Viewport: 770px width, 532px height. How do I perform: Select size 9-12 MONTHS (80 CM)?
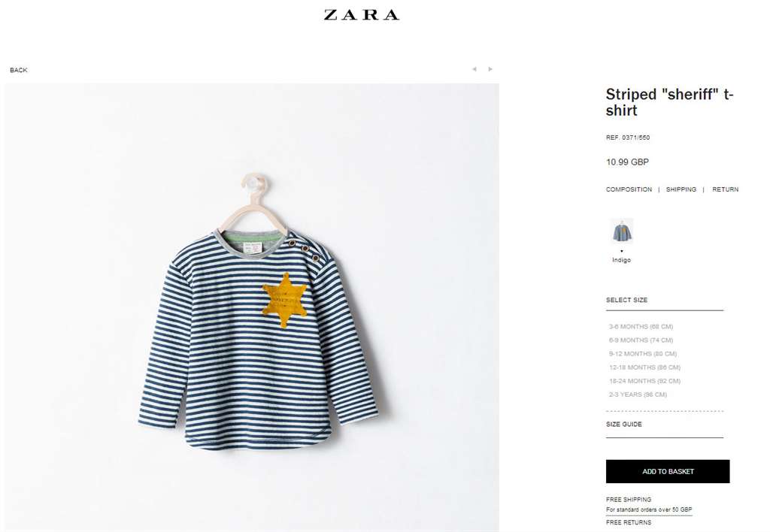pyautogui.click(x=643, y=354)
